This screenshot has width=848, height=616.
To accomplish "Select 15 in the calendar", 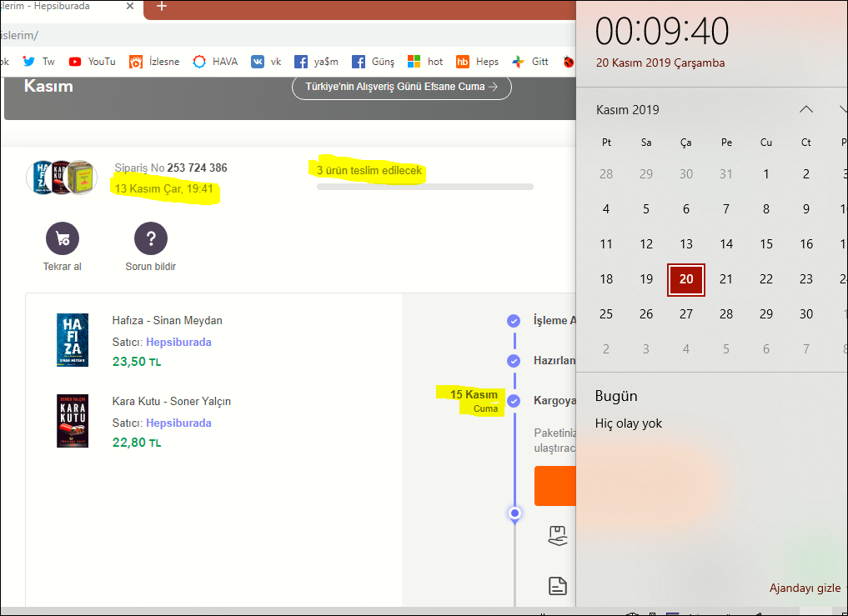I will pos(765,244).
